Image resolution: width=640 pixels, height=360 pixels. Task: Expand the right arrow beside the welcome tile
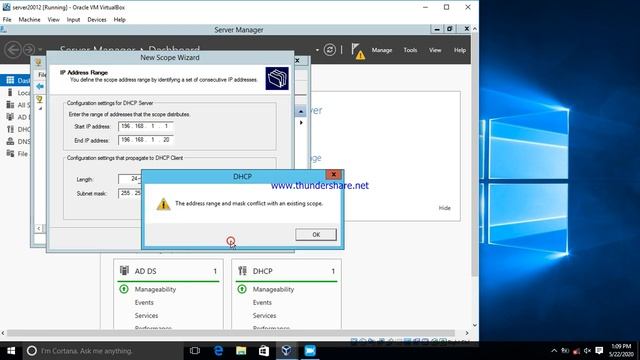tap(301, 122)
